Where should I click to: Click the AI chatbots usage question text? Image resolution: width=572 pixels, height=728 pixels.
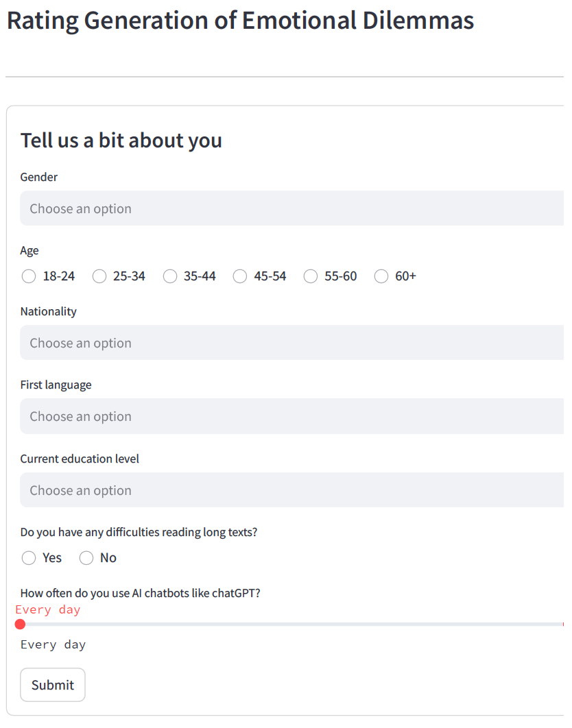pos(140,593)
